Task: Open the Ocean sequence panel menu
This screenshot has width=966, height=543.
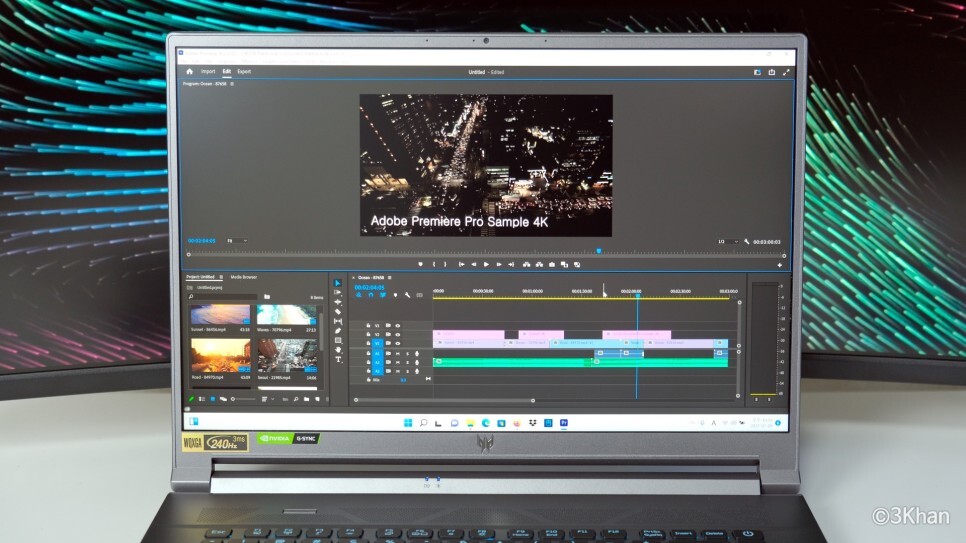Action: click(389, 277)
